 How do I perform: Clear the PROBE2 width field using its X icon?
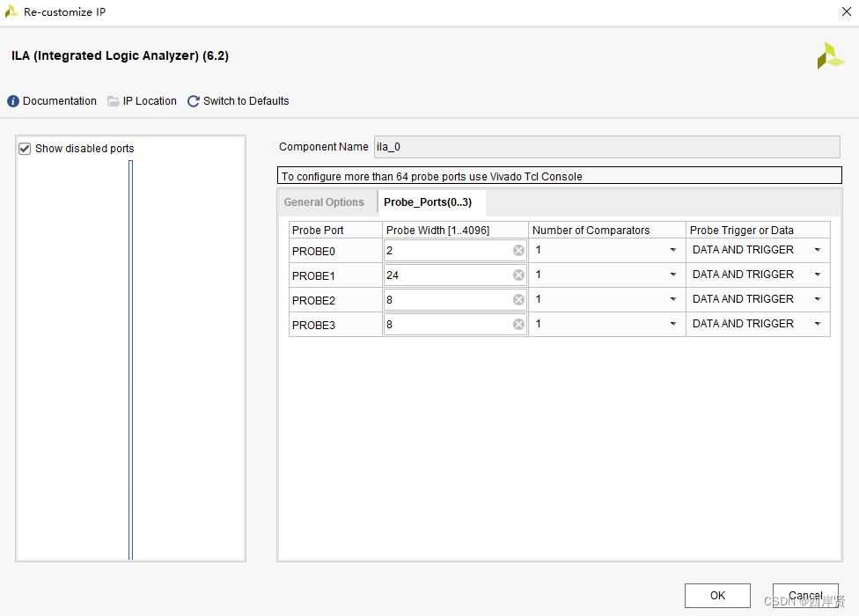point(518,299)
